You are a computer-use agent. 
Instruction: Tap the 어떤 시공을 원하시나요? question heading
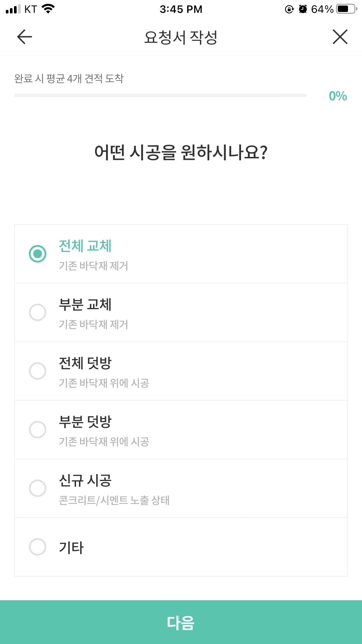[181, 152]
